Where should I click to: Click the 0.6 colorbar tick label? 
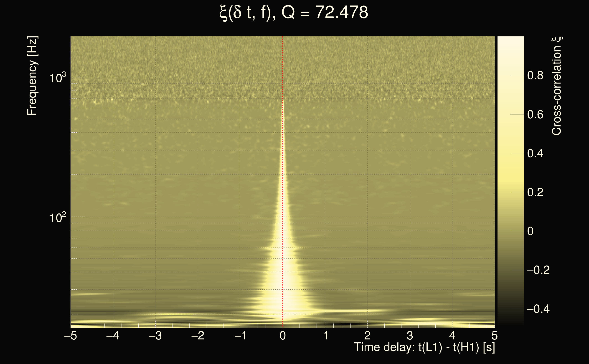click(x=535, y=115)
